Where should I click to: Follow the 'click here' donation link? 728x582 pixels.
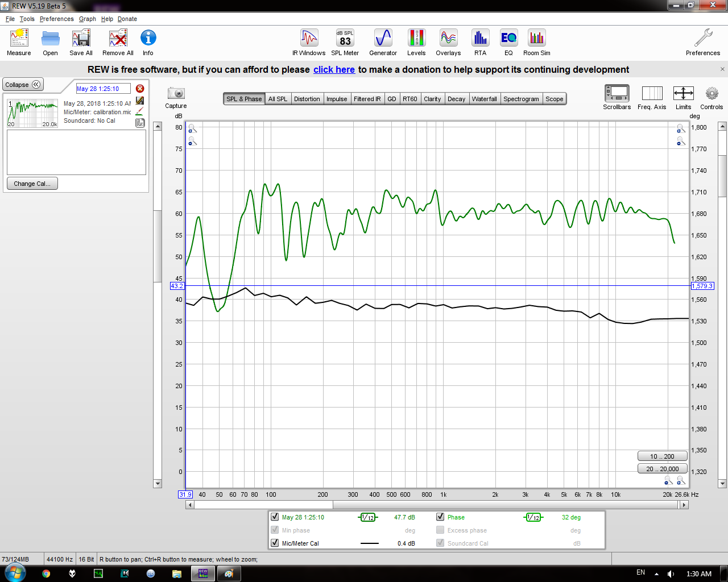point(334,69)
